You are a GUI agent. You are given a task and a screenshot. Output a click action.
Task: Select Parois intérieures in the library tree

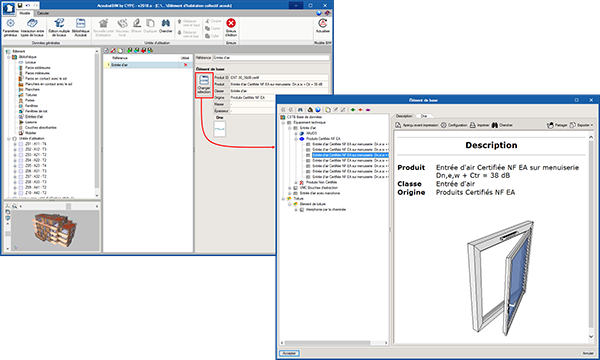coord(38,73)
